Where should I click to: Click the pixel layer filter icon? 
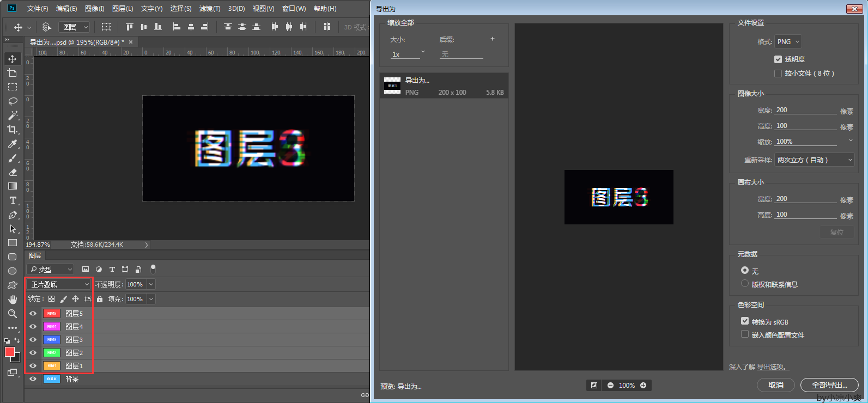coord(86,269)
